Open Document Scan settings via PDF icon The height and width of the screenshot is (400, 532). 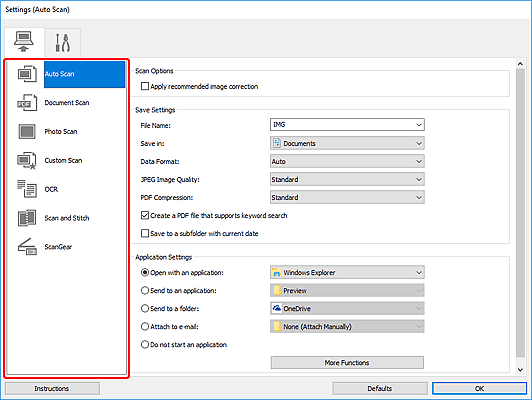click(x=27, y=103)
